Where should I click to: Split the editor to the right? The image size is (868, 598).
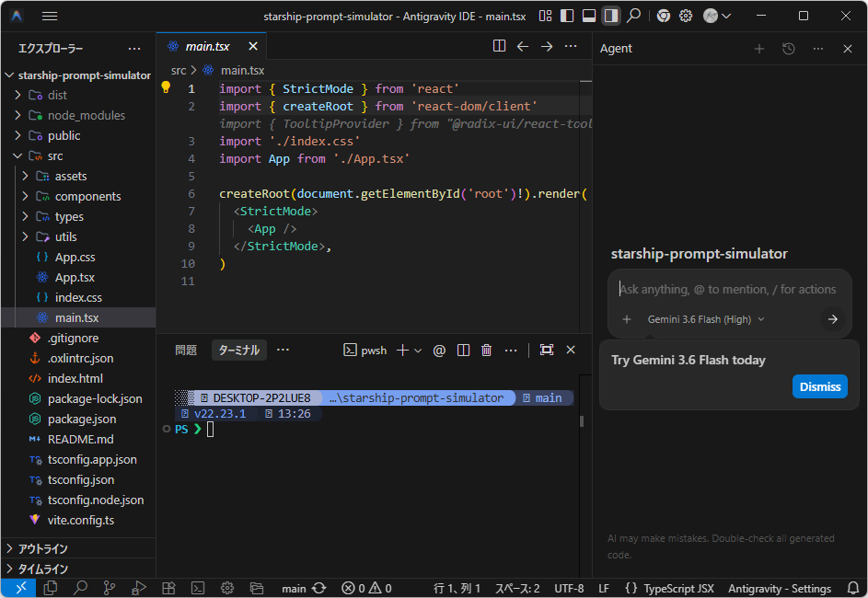point(499,46)
